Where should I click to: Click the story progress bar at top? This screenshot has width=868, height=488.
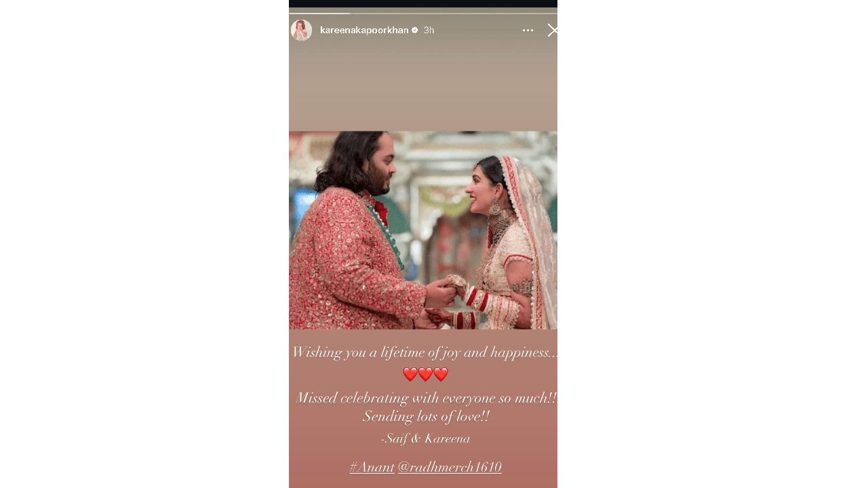click(423, 13)
